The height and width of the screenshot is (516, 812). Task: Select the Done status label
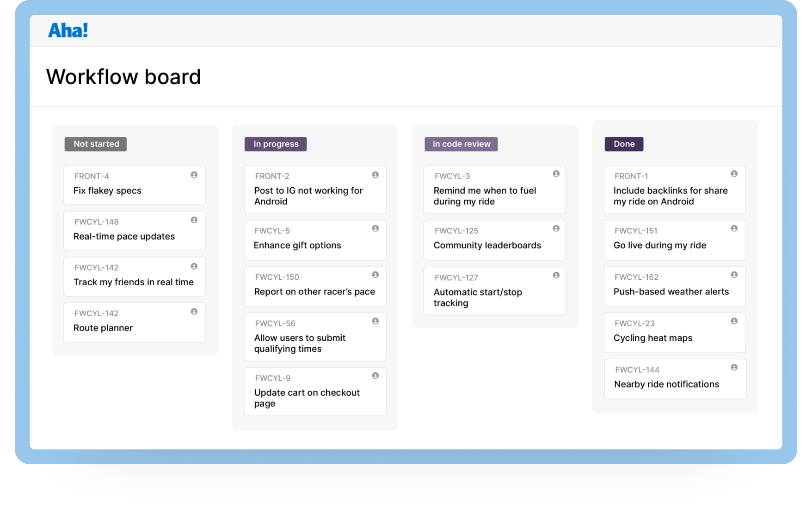click(x=624, y=144)
